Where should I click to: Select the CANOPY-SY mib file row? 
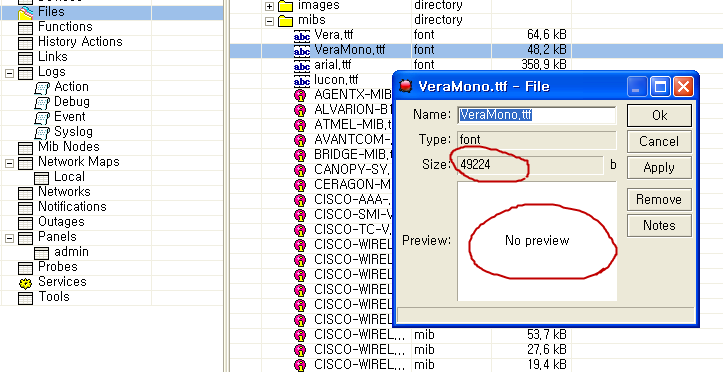click(353, 170)
